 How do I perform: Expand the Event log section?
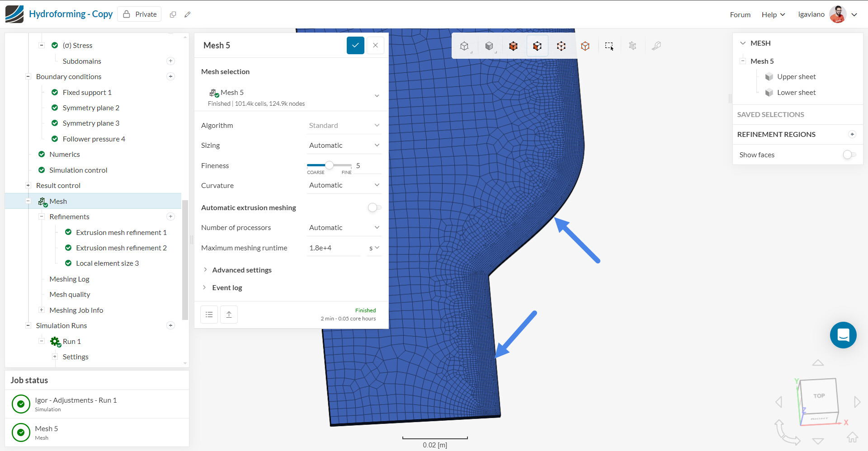tap(227, 287)
